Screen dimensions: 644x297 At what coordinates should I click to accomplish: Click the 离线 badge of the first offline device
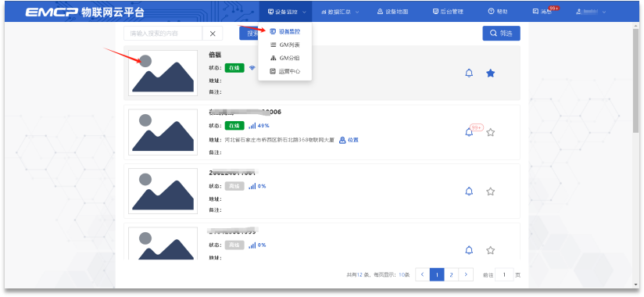[x=234, y=186]
